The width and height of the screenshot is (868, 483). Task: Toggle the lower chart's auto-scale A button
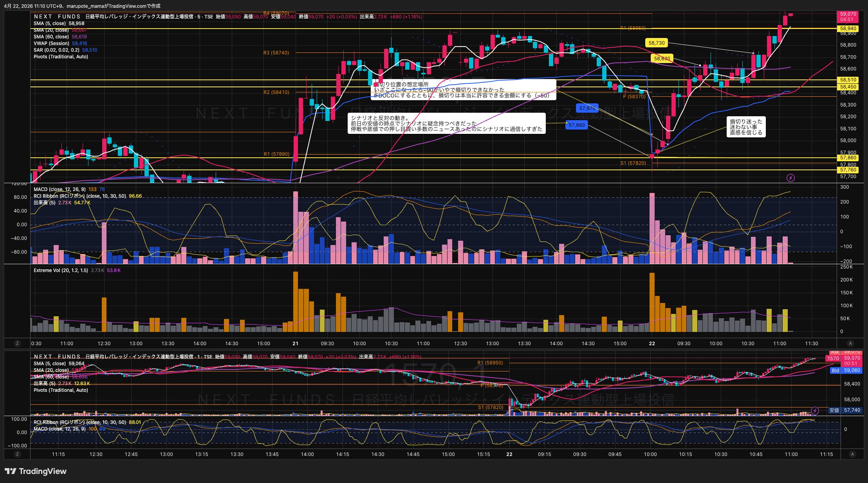852,454
